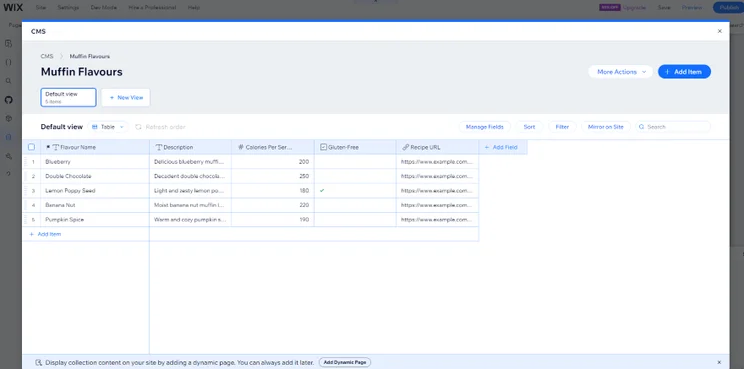Click the CMS breadcrumb link
The width and height of the screenshot is (744, 369).
[47, 56]
